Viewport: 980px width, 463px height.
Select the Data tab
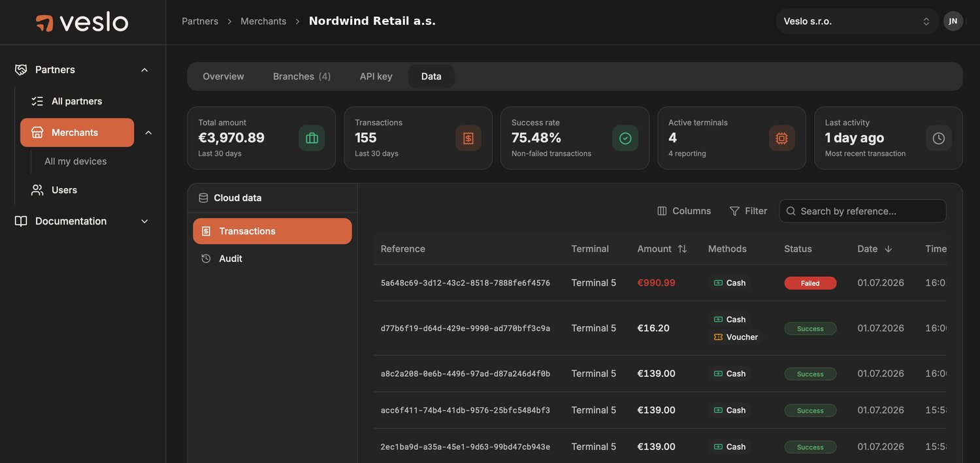(x=431, y=76)
